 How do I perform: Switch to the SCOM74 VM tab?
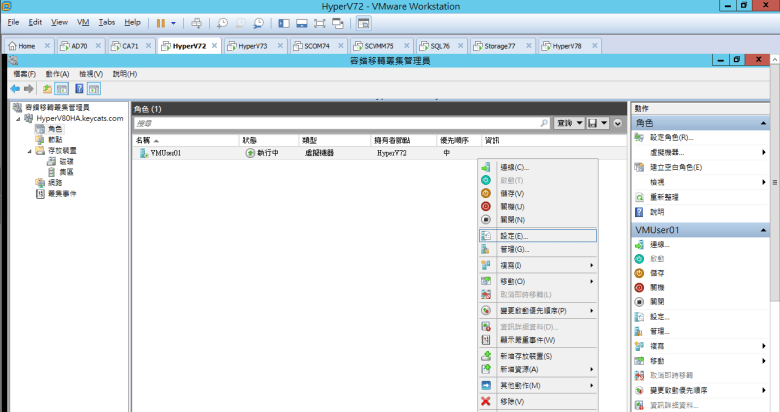316,46
